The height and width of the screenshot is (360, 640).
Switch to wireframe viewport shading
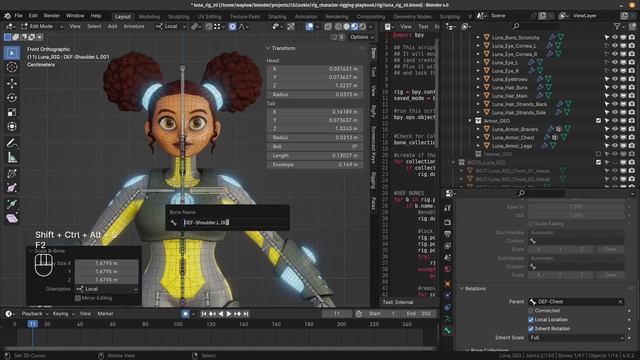(x=338, y=27)
